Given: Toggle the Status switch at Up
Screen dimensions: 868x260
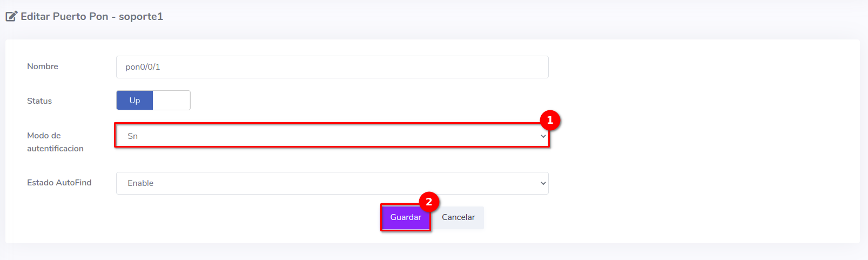Looking at the screenshot, I should click(134, 101).
